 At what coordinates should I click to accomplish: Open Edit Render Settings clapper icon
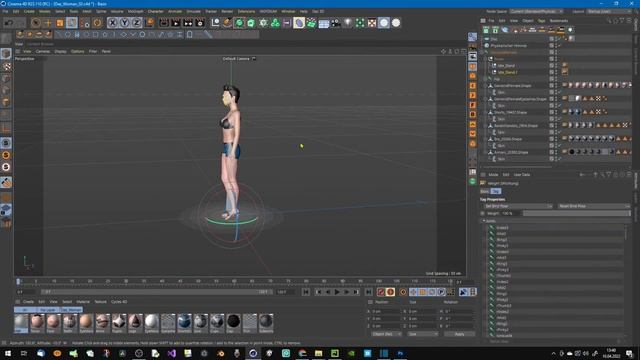point(200,23)
